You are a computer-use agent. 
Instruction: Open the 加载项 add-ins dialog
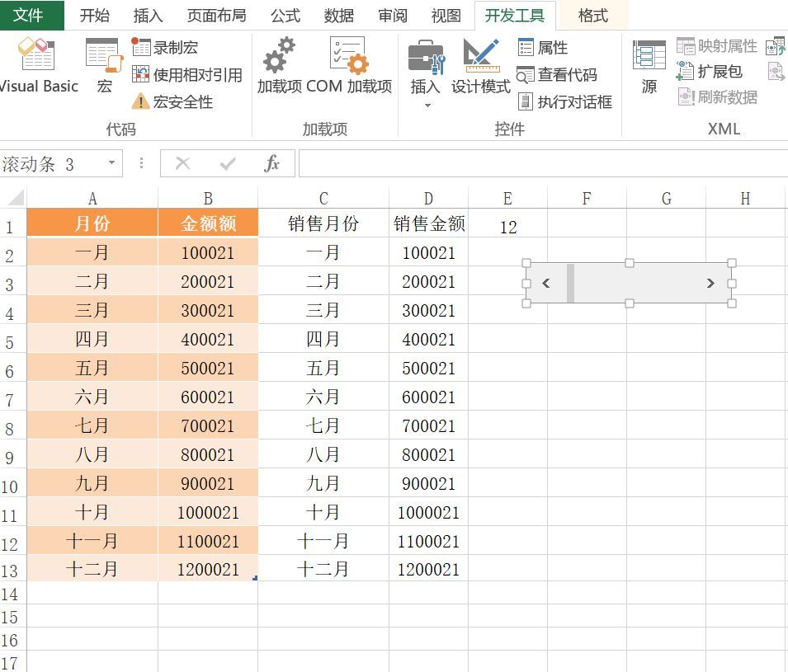tap(280, 65)
